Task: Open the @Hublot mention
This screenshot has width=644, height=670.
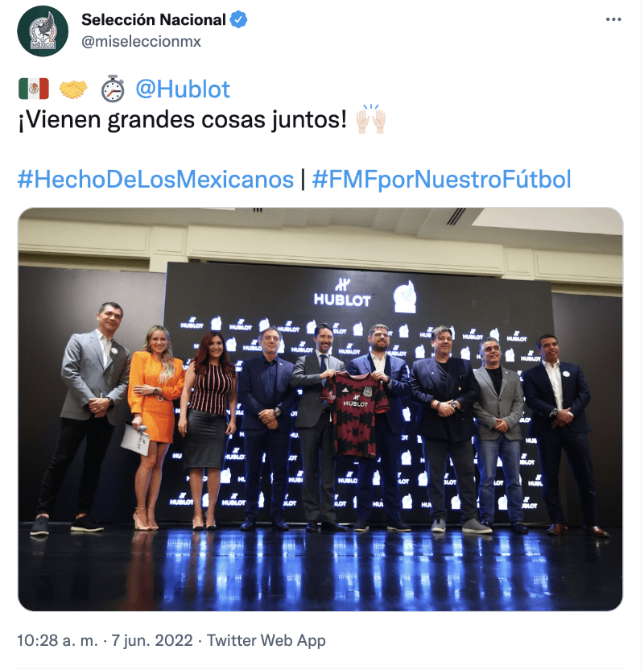Action: 183,89
